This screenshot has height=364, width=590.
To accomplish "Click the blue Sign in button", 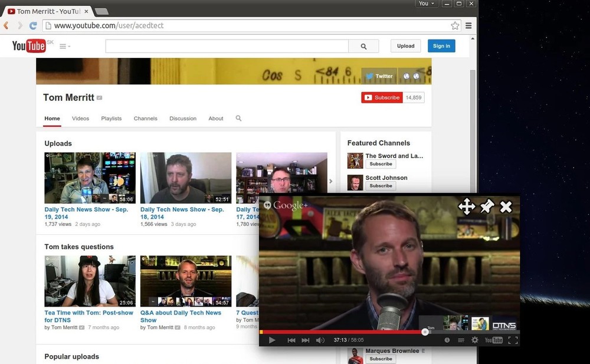I will [441, 46].
